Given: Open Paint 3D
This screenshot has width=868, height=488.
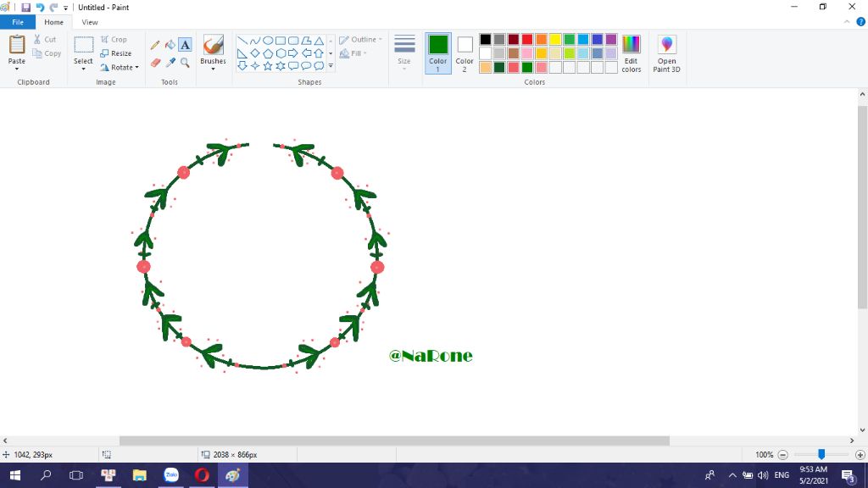Looking at the screenshot, I should (666, 53).
